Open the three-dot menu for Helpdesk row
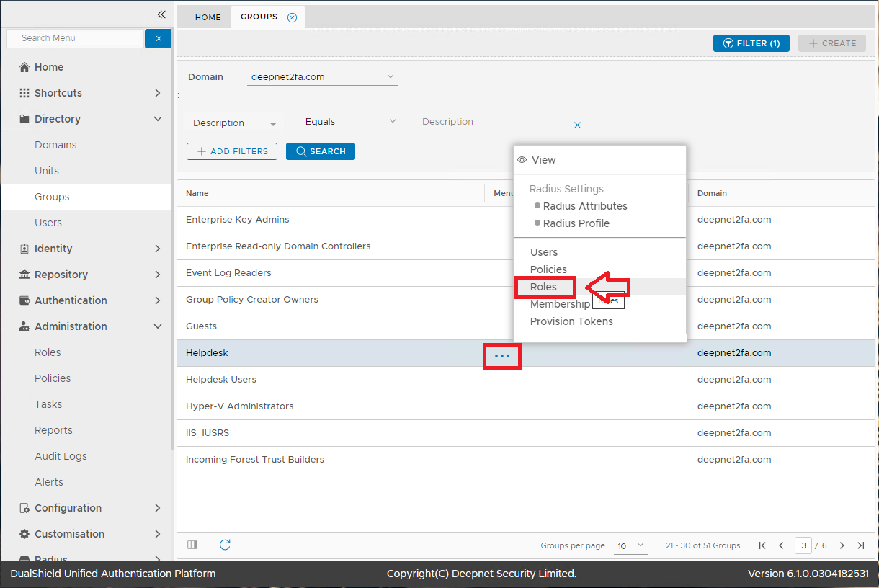879x588 pixels. (x=501, y=356)
